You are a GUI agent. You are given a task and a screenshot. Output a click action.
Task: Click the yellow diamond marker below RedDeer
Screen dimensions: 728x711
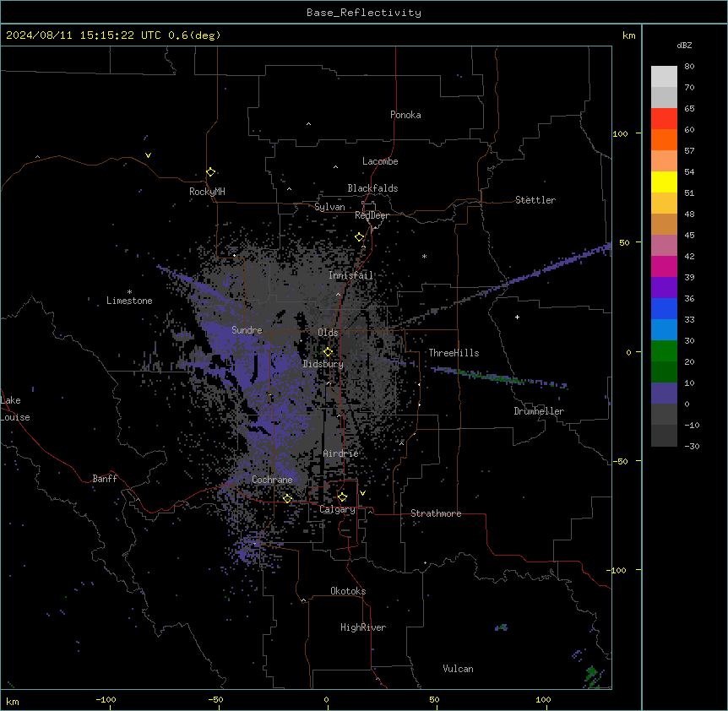pos(360,237)
